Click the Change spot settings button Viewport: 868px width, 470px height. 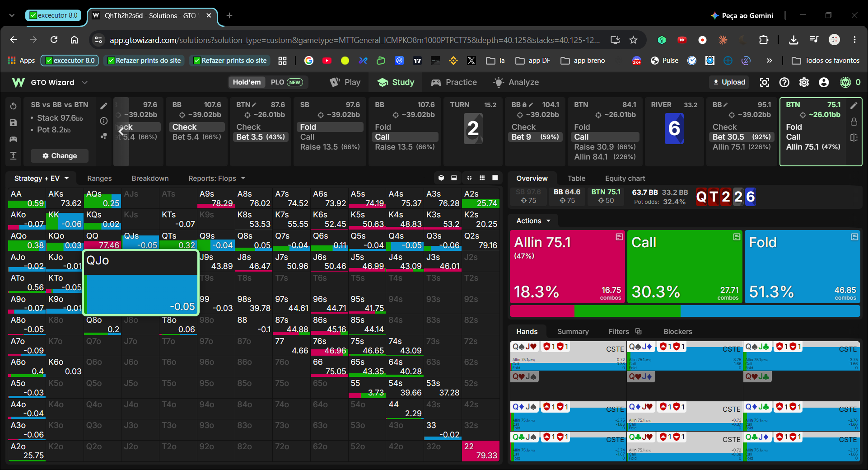click(60, 156)
